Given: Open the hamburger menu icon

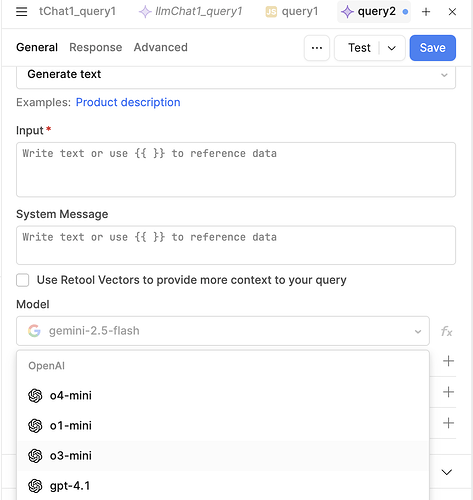Looking at the screenshot, I should pos(22,12).
